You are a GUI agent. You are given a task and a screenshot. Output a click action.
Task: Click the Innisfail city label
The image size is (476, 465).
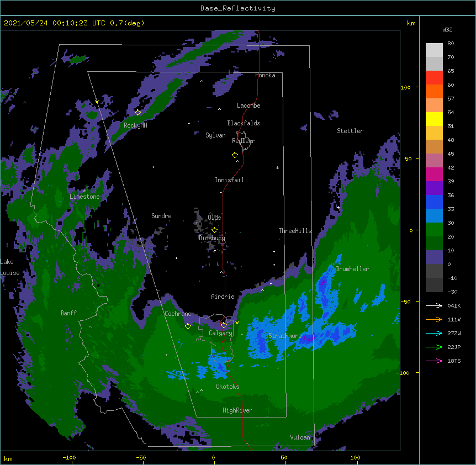click(x=229, y=180)
